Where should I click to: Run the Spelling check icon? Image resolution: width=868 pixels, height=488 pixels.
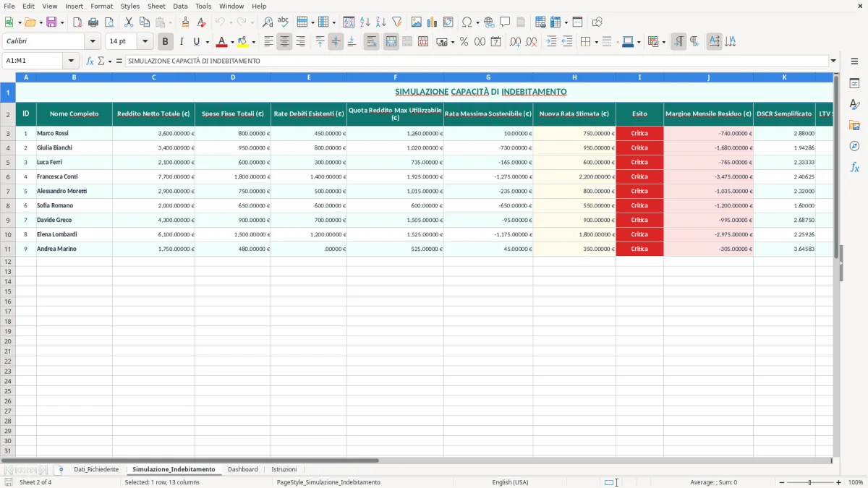[284, 22]
